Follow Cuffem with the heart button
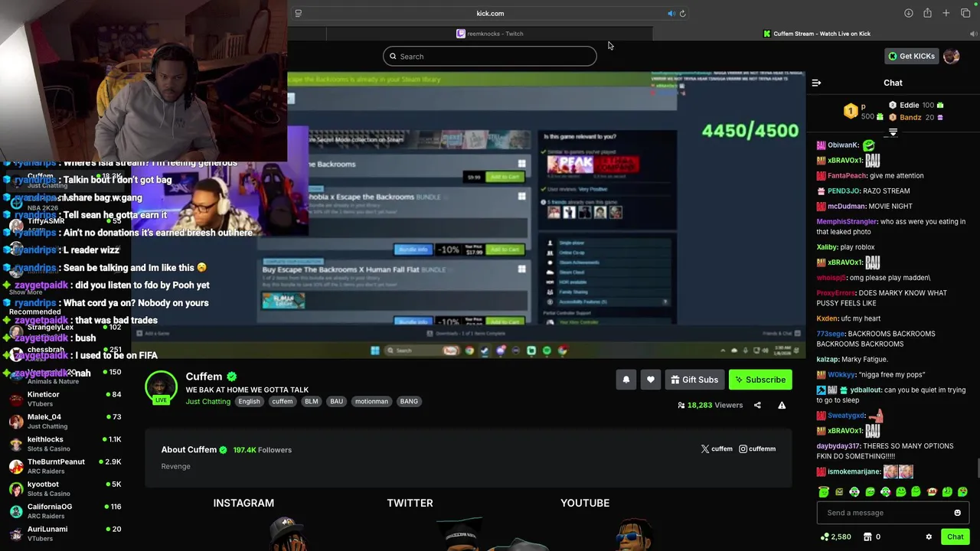Screen dimensions: 980x551 [651, 380]
